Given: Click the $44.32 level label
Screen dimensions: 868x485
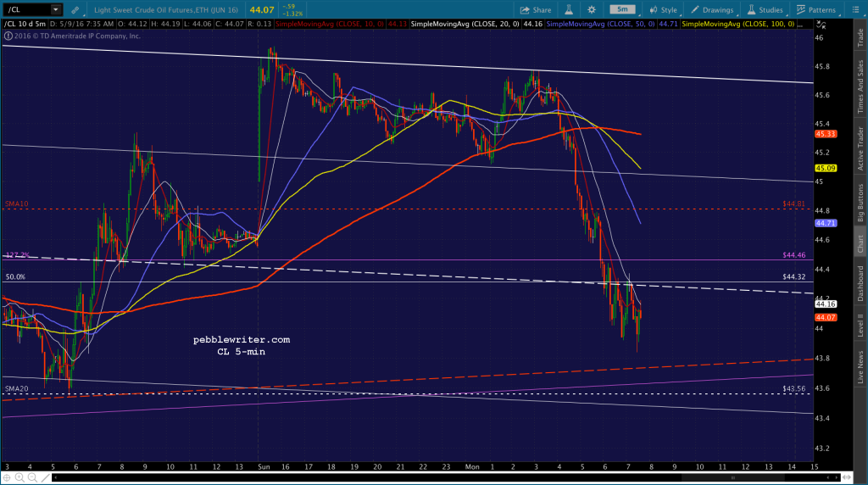Looking at the screenshot, I should [x=793, y=276].
